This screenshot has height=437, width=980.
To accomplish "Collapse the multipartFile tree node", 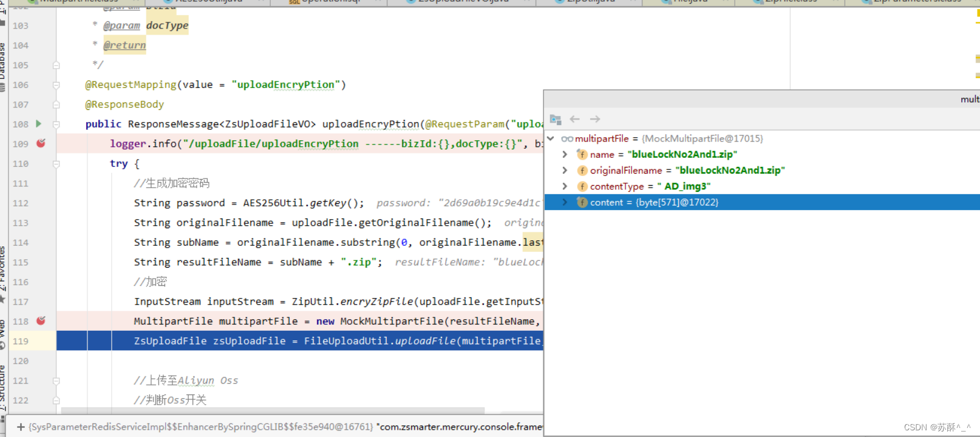I will 551,138.
